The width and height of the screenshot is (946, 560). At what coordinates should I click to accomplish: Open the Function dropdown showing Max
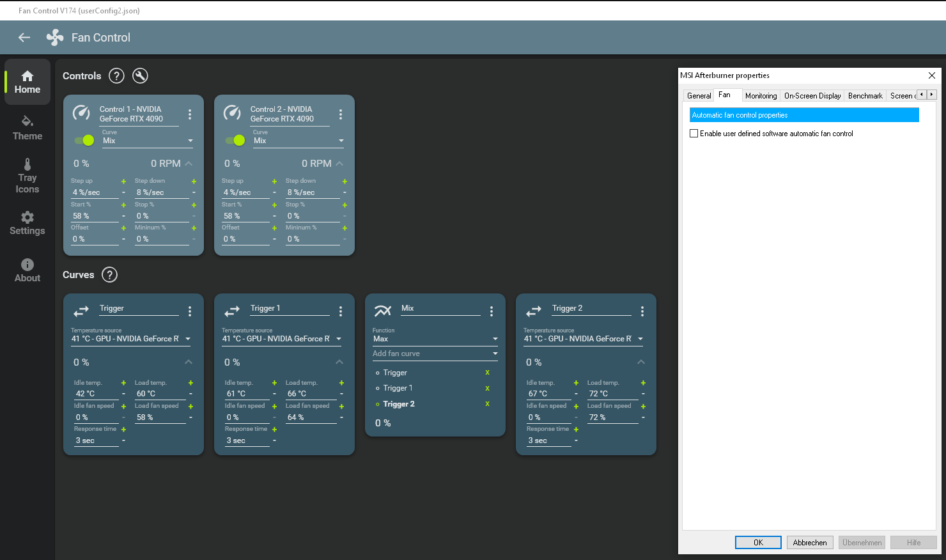point(435,339)
